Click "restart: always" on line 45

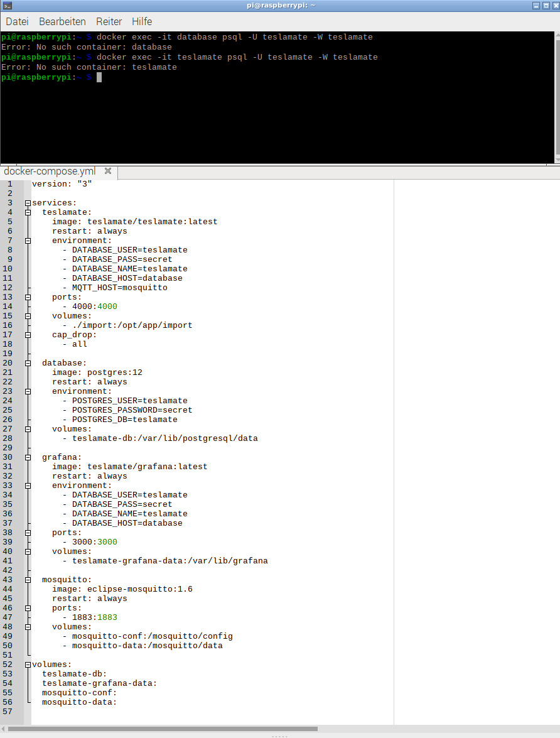[89, 598]
